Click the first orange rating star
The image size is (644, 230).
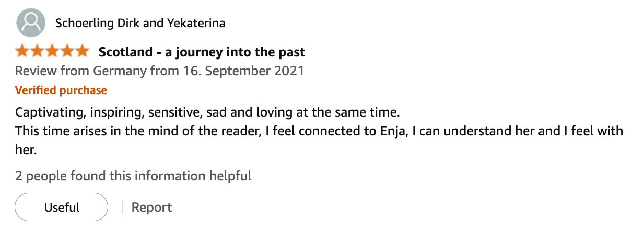coord(22,52)
